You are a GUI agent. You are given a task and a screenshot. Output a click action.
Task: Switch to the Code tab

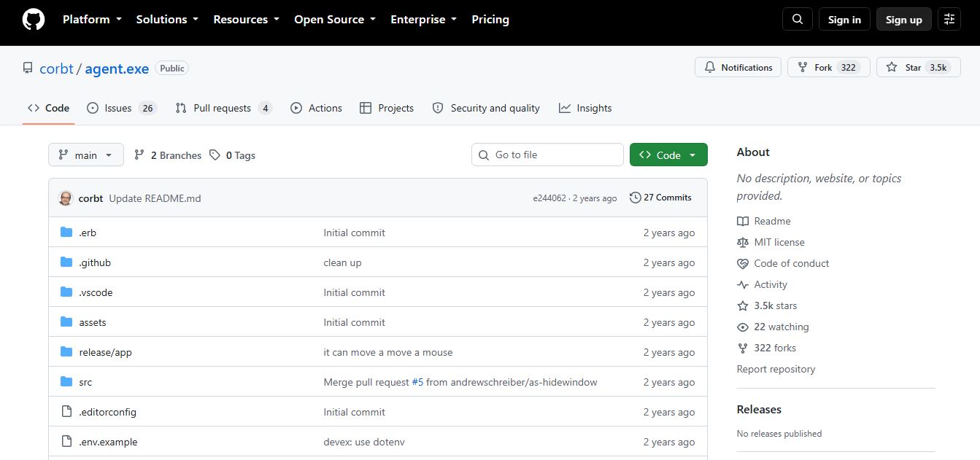click(x=49, y=108)
